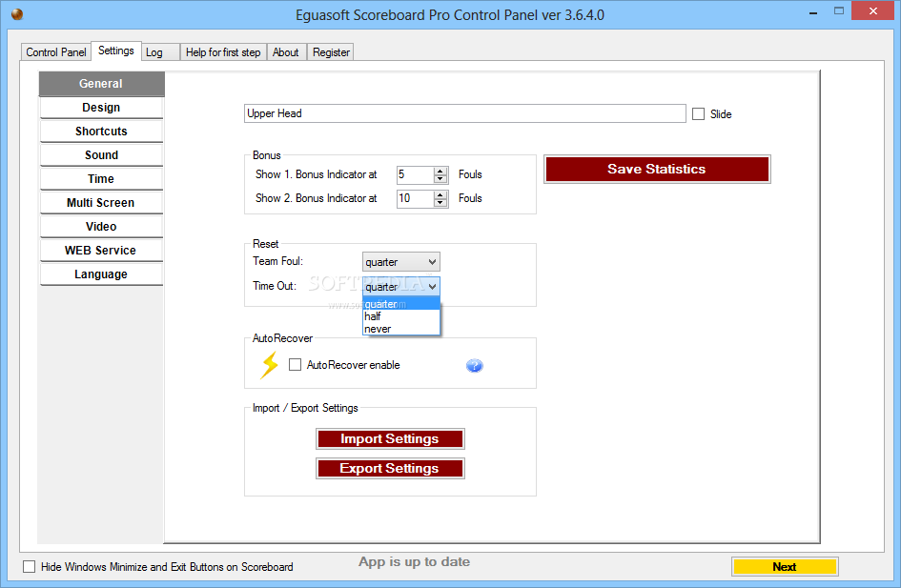The width and height of the screenshot is (901, 588).
Task: Open Shortcuts settings category
Action: click(x=101, y=131)
